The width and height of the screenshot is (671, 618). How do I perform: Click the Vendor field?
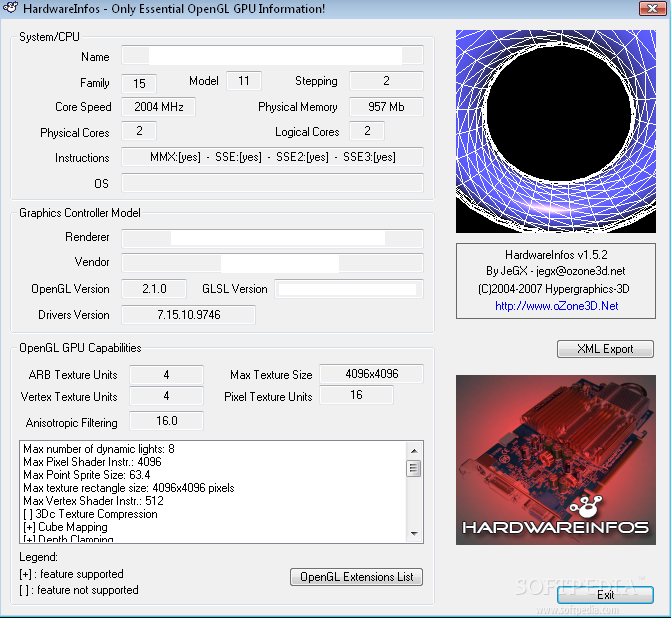[273, 263]
